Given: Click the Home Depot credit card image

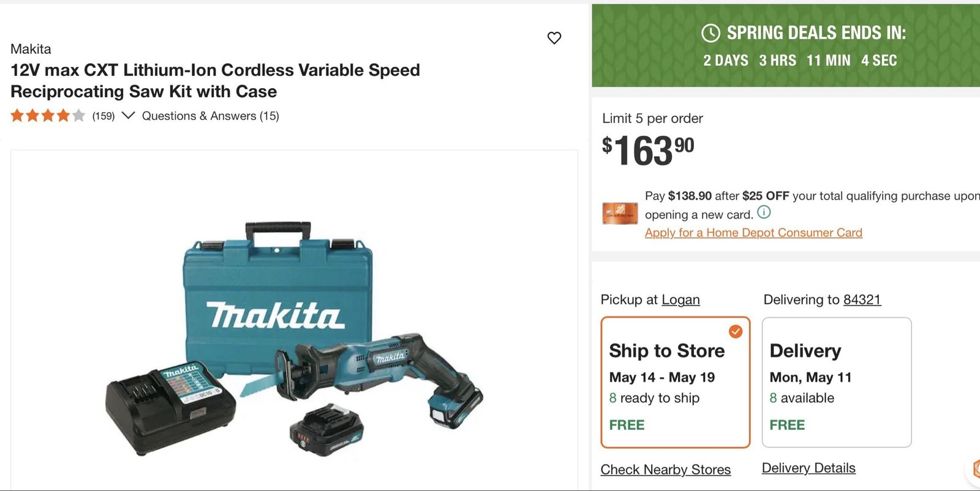Looking at the screenshot, I should pos(620,214).
